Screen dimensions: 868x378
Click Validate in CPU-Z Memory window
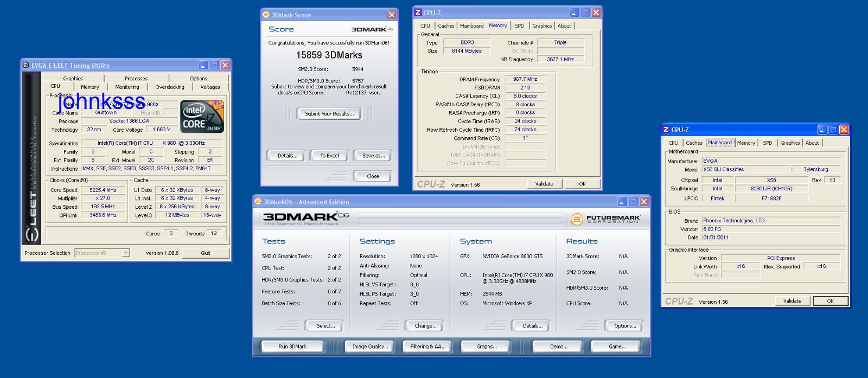(544, 184)
